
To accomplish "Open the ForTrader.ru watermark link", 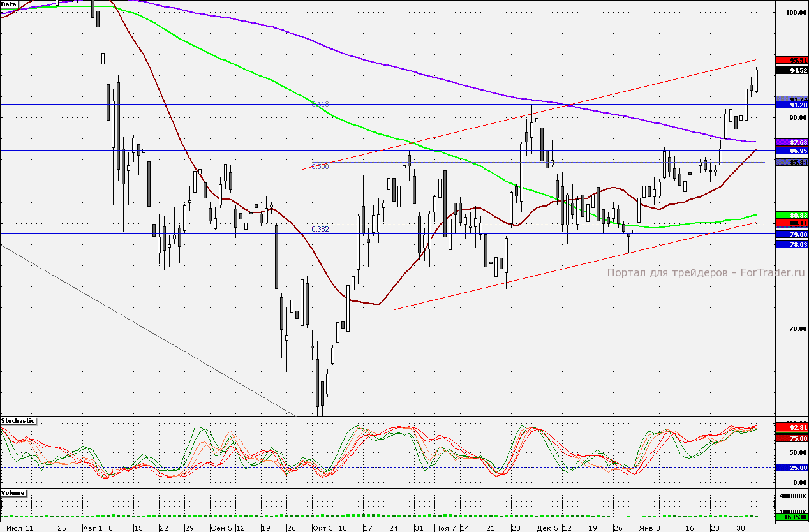I will 706,272.
